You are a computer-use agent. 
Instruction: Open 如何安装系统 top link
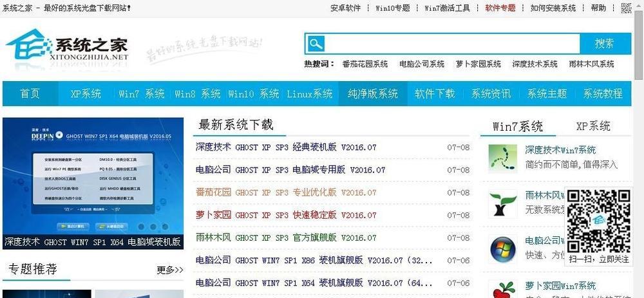pyautogui.click(x=553, y=8)
